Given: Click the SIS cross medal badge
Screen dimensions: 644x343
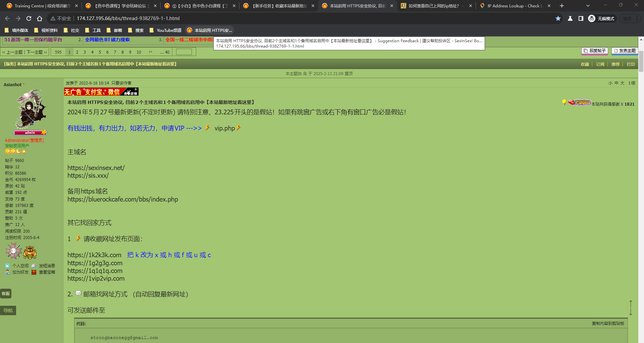Looking at the screenshot, I should pyautogui.click(x=14, y=251).
